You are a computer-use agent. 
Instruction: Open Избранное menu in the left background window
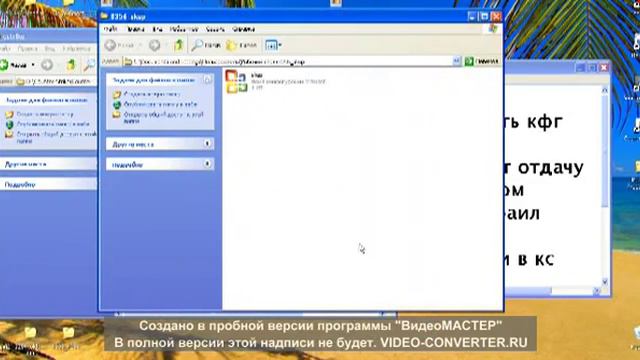[76, 49]
